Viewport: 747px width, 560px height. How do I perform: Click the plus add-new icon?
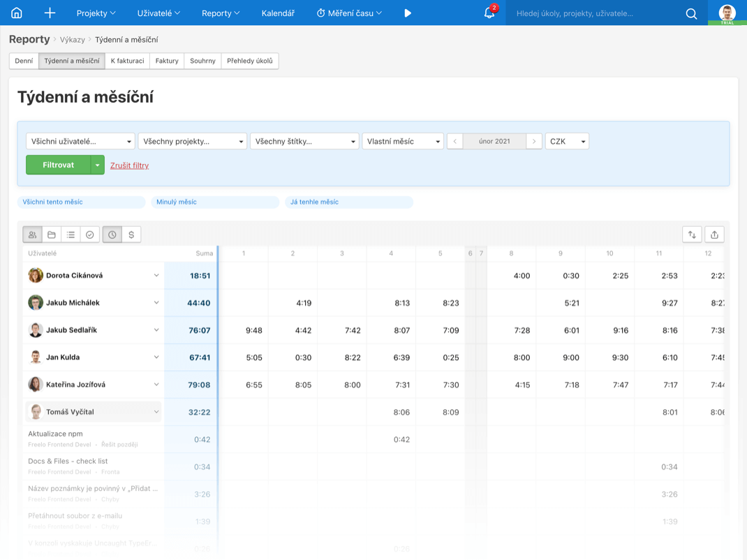coord(50,13)
